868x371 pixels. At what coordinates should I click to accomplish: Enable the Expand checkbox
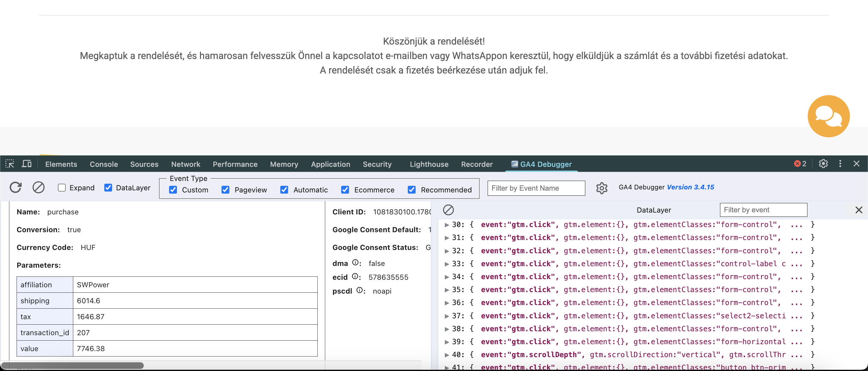pos(62,188)
